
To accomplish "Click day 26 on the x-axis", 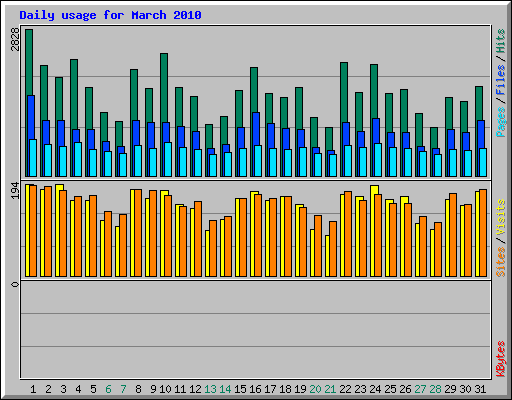I will 405,389.
